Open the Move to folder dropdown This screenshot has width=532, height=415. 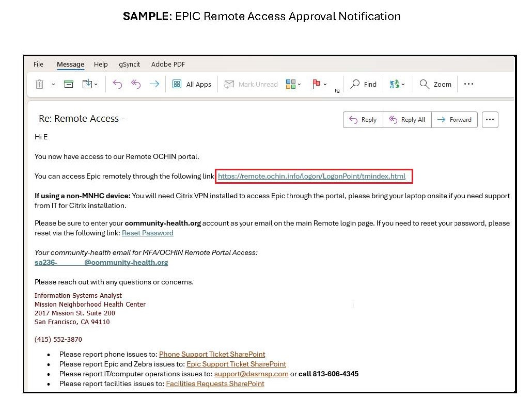tap(90, 84)
